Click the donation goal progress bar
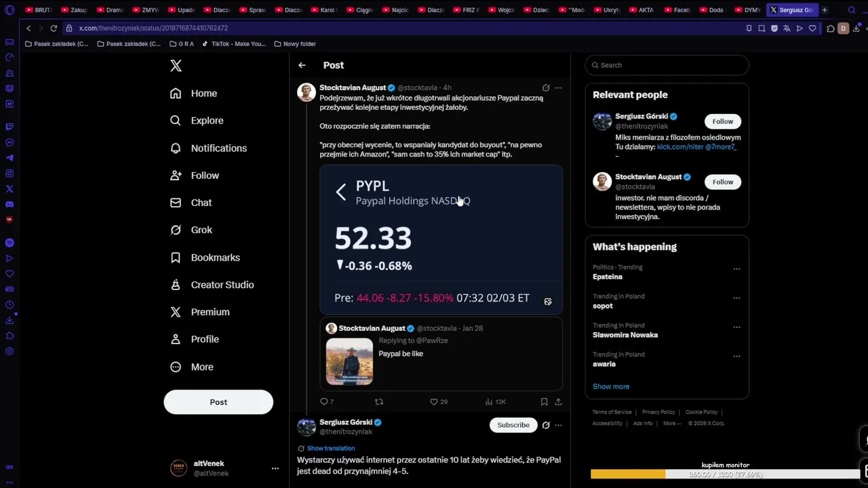 (x=725, y=474)
